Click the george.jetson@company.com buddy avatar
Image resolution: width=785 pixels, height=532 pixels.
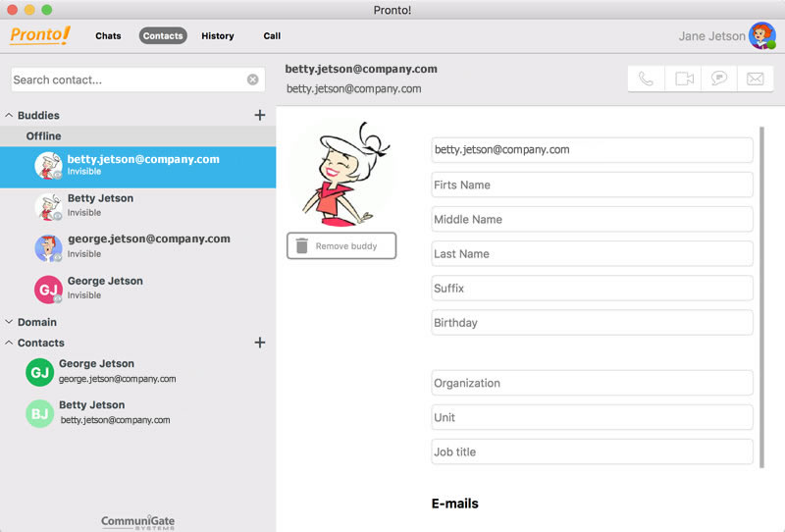(48, 247)
